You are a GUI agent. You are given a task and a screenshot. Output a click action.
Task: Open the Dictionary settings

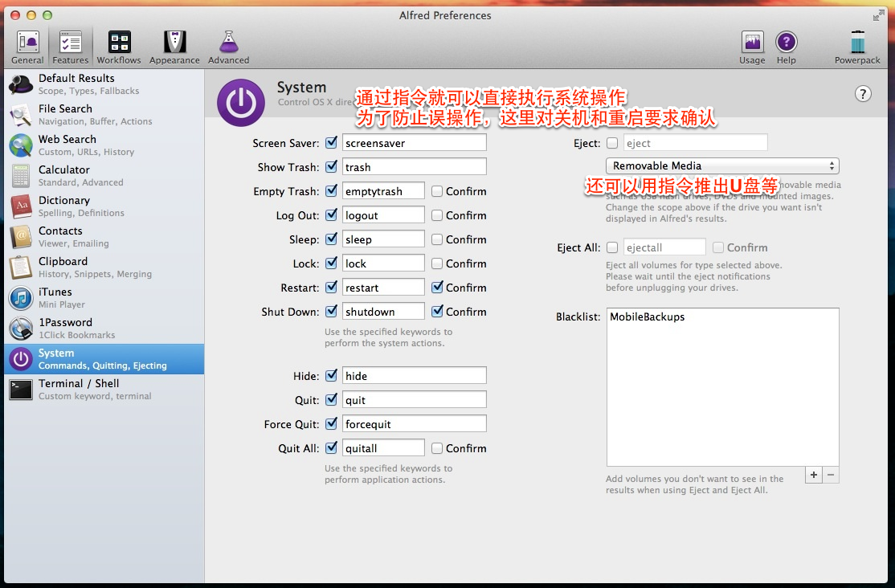point(104,206)
